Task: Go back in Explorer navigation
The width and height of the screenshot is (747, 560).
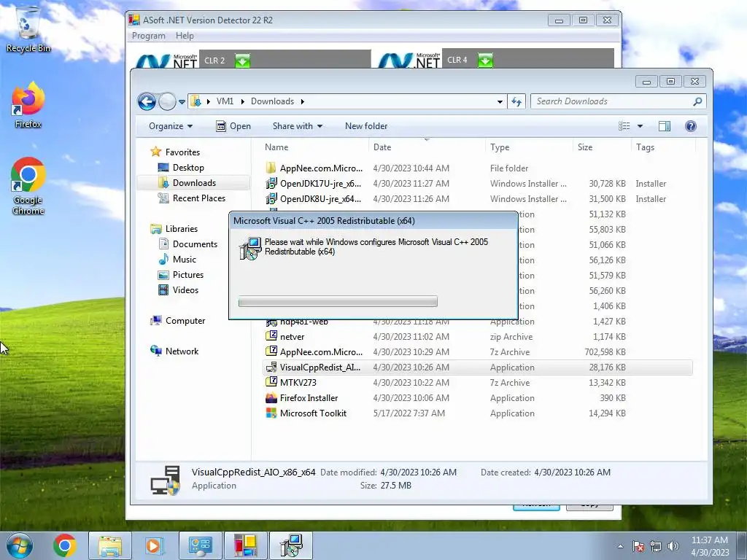Action: tap(147, 101)
